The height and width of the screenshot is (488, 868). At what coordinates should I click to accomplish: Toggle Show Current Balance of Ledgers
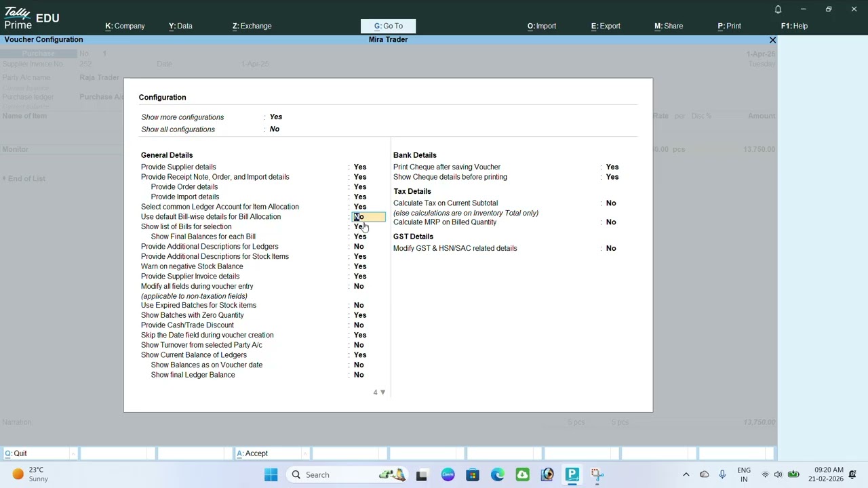pos(360,355)
